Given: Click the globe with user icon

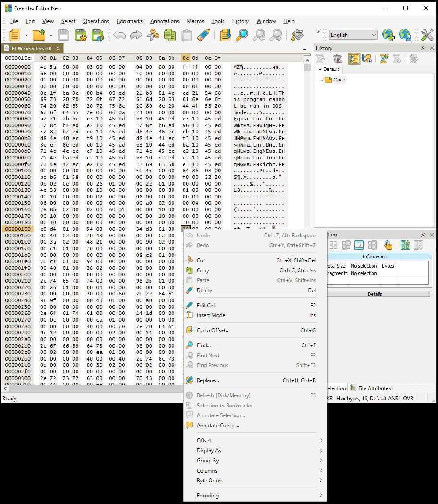Looking at the screenshot, I should click(405, 35).
